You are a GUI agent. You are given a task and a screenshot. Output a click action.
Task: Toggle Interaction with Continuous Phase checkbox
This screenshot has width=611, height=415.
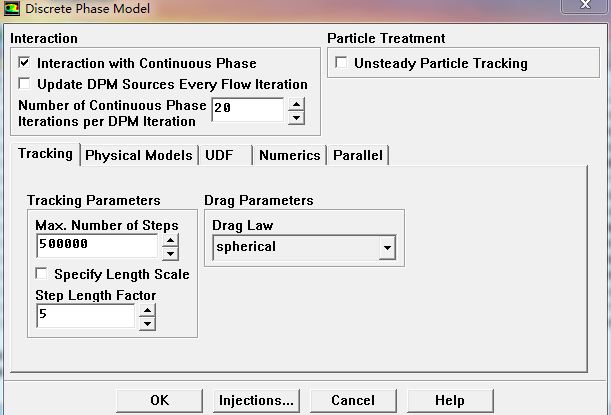(x=25, y=63)
